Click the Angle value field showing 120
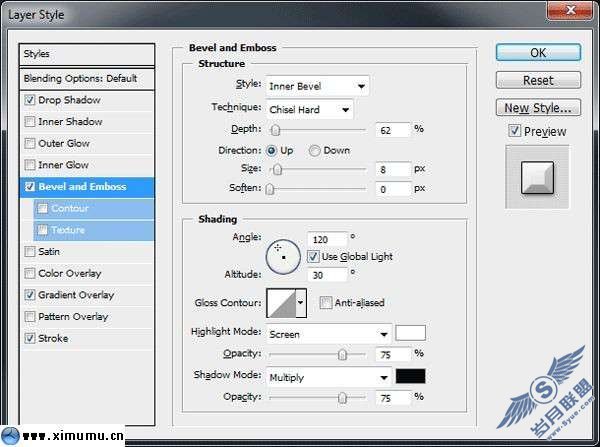Screen dimensions: 600x447 click(x=327, y=240)
